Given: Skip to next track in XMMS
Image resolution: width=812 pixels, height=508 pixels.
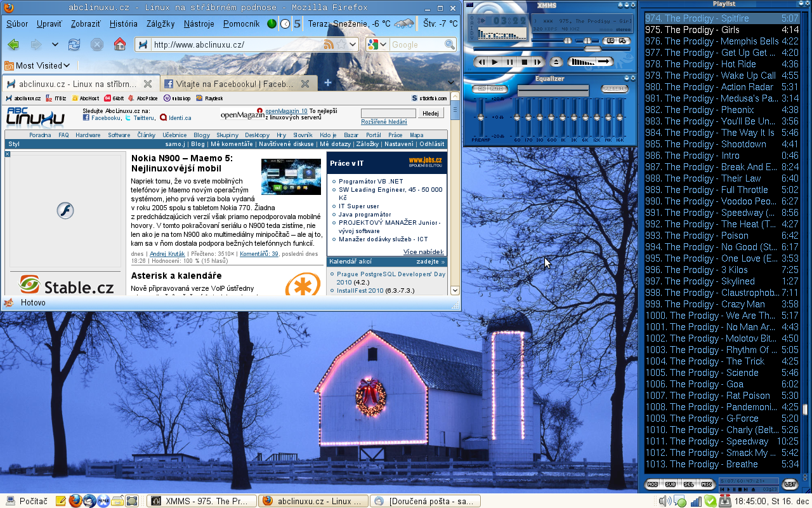Looking at the screenshot, I should [x=537, y=62].
